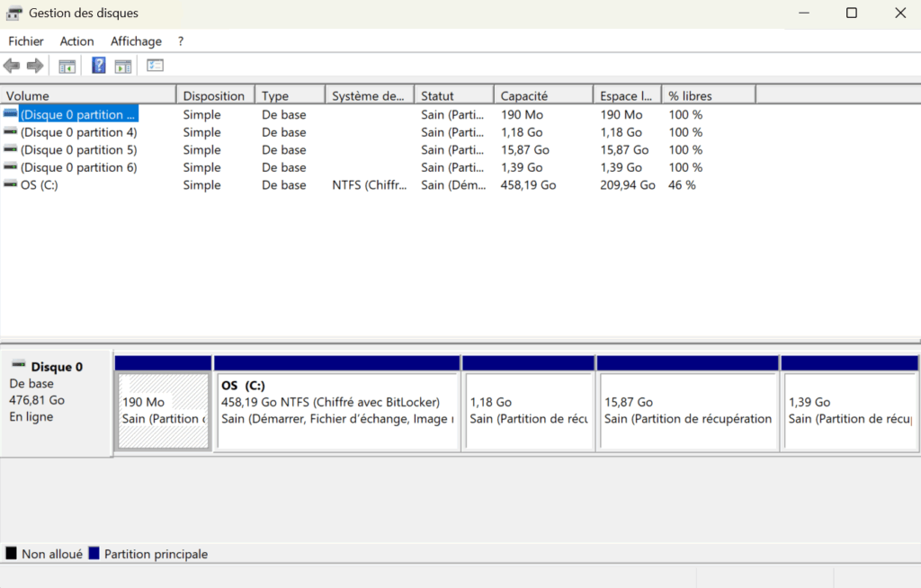Image resolution: width=921 pixels, height=588 pixels.
Task: Click the 190 Mo capacity cell in list
Action: click(x=523, y=114)
